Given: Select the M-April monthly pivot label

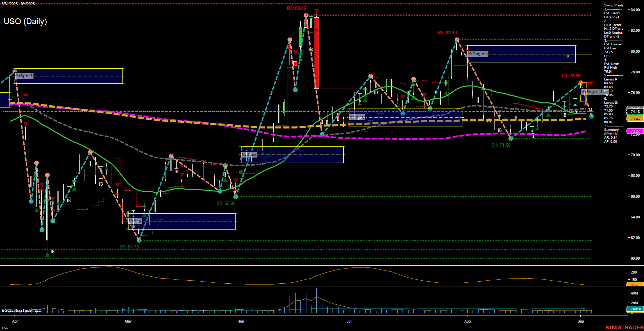Looking at the screenshot, I should pos(23,76).
